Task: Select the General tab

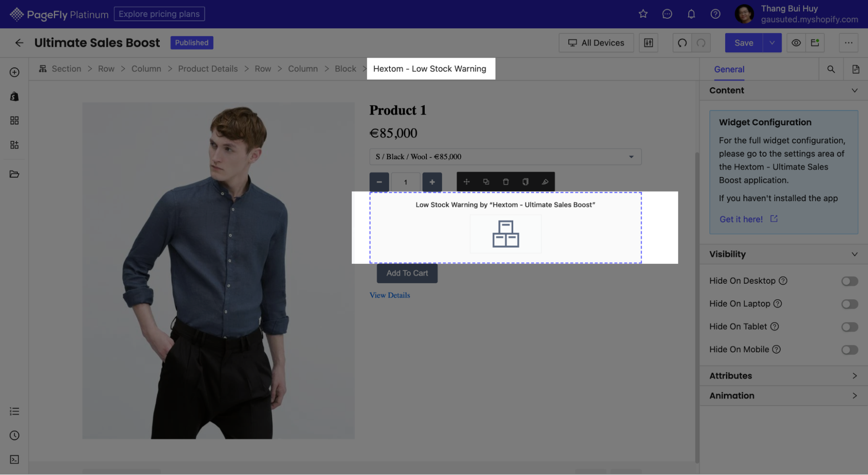Action: coord(729,69)
